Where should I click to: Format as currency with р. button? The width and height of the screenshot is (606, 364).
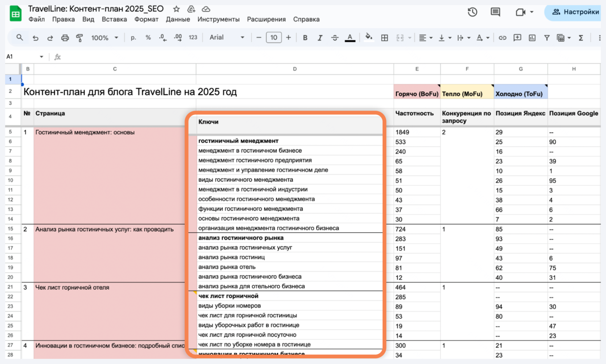click(x=133, y=38)
